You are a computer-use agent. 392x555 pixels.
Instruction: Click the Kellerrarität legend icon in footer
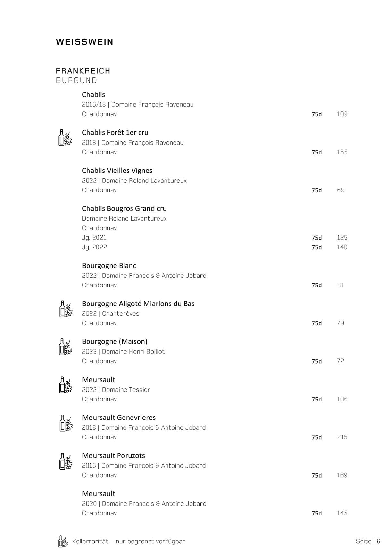click(x=63, y=541)
